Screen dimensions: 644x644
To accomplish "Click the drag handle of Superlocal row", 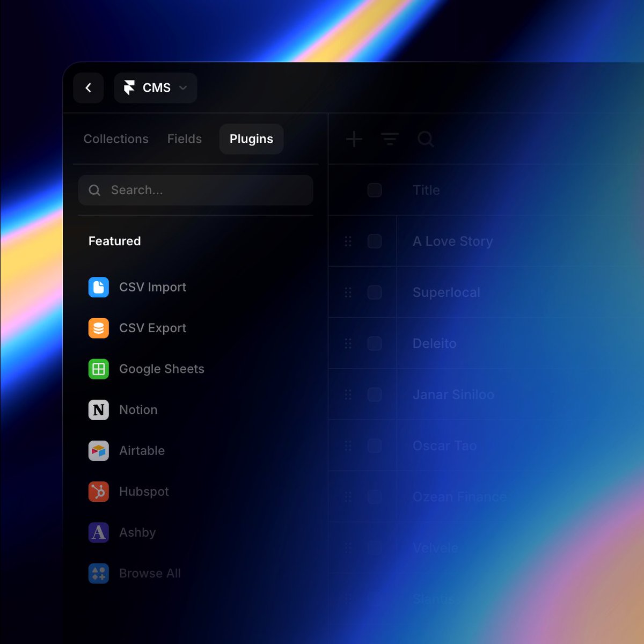I will (348, 292).
